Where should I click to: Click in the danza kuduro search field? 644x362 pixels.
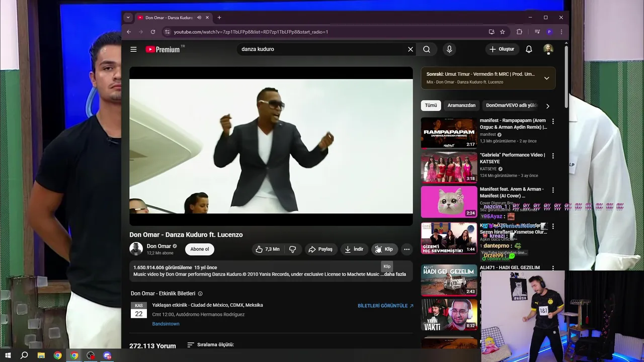click(322, 49)
